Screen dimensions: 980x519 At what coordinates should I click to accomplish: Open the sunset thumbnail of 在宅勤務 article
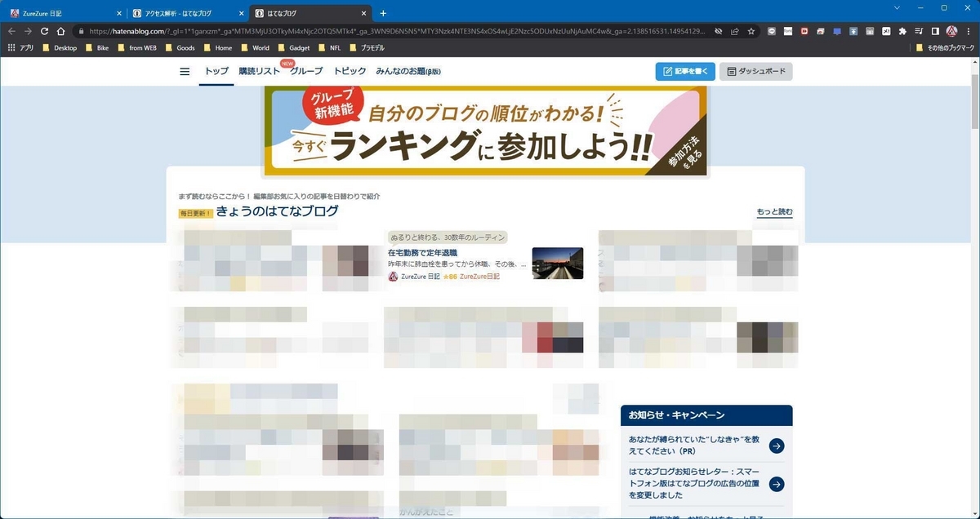(558, 263)
